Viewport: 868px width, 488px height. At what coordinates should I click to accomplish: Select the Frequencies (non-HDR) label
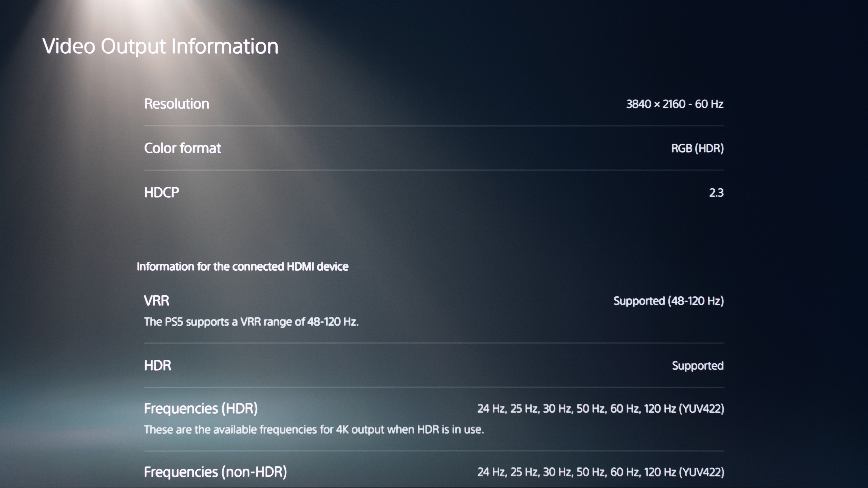pyautogui.click(x=215, y=472)
